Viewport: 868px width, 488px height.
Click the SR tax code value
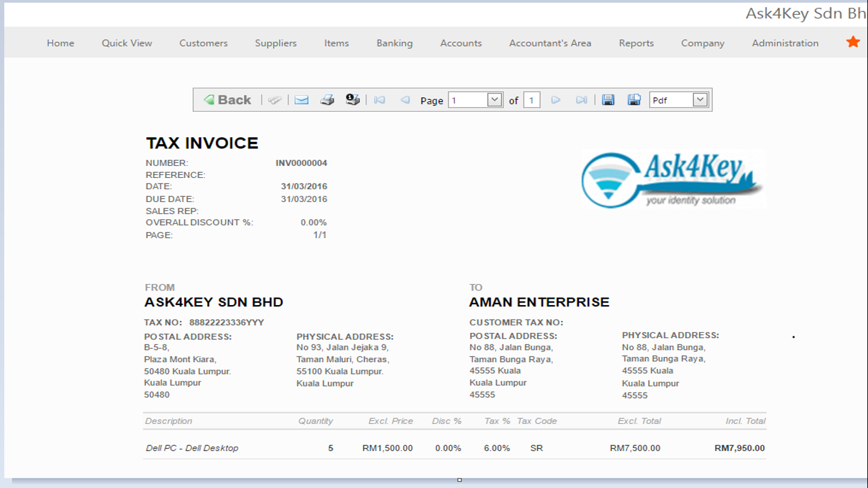[536, 448]
